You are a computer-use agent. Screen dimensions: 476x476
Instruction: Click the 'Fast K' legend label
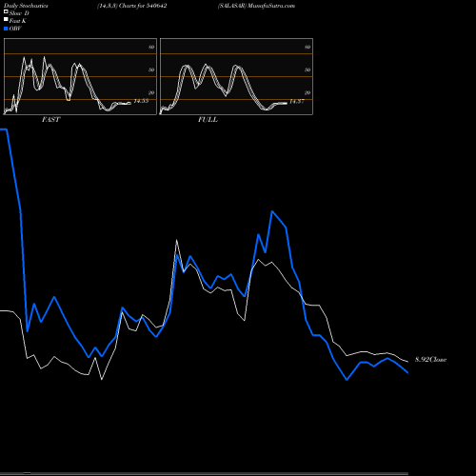click(18, 21)
